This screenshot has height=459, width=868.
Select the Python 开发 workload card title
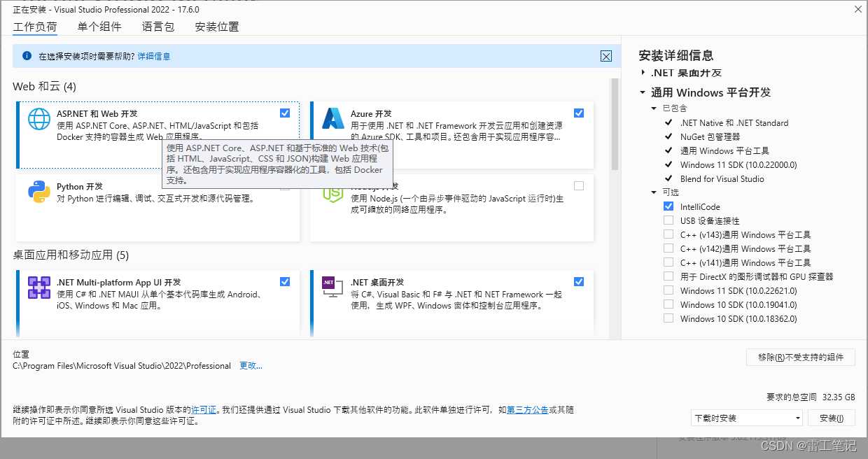click(80, 186)
